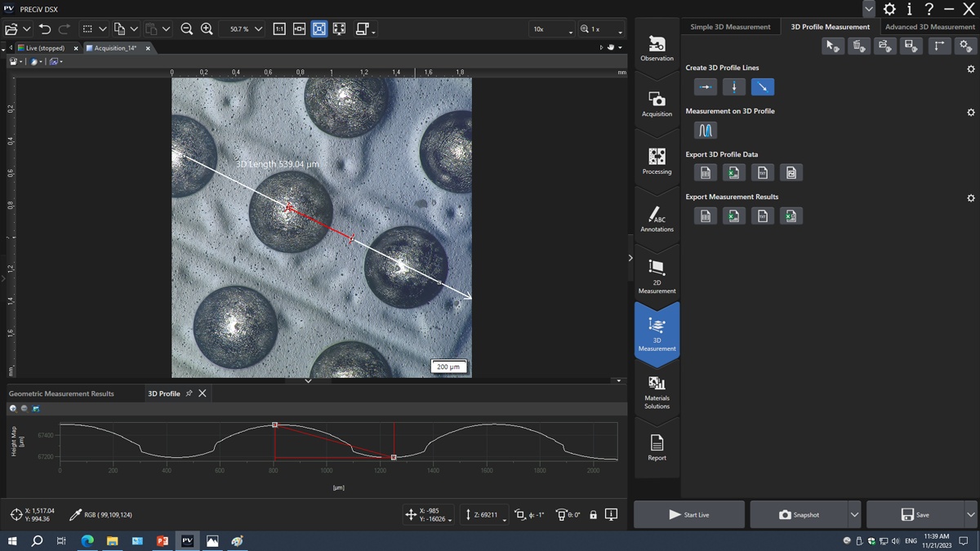Toggle the 1:1 actual size view
The width and height of the screenshot is (980, 551).
point(279,29)
